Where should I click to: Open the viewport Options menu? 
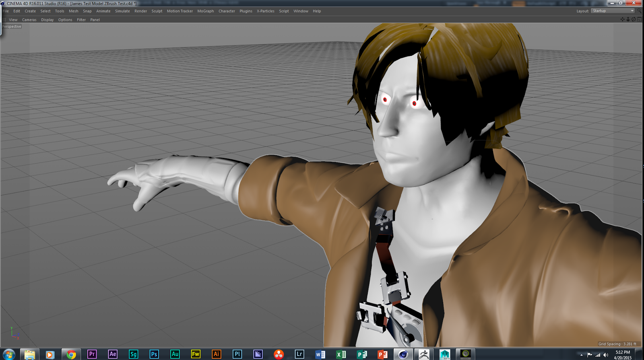pyautogui.click(x=65, y=20)
